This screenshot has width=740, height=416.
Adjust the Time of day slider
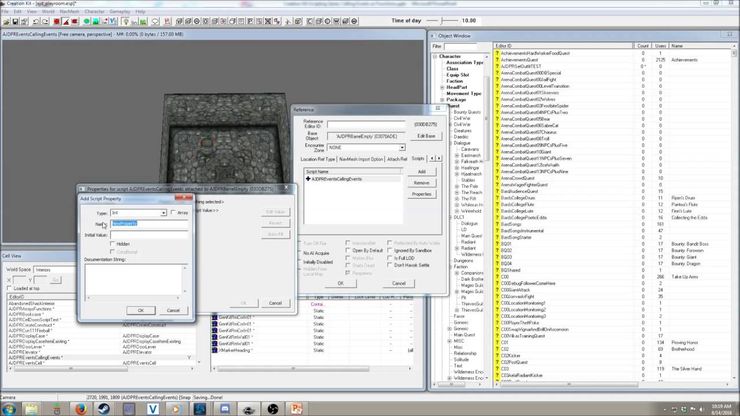[442, 20]
